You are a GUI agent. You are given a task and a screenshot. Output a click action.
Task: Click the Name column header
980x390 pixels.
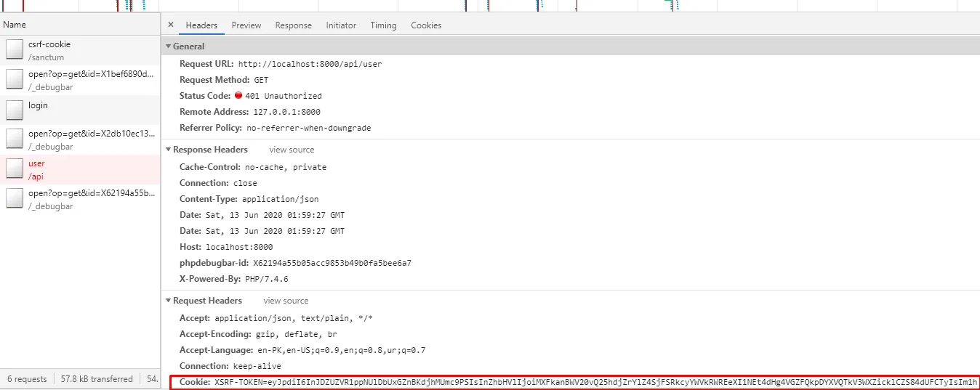(80, 25)
